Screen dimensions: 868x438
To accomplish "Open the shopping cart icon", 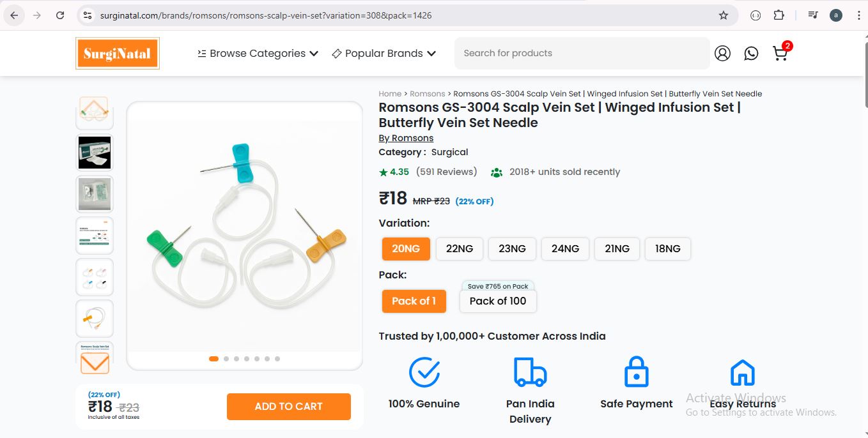I will [780, 54].
